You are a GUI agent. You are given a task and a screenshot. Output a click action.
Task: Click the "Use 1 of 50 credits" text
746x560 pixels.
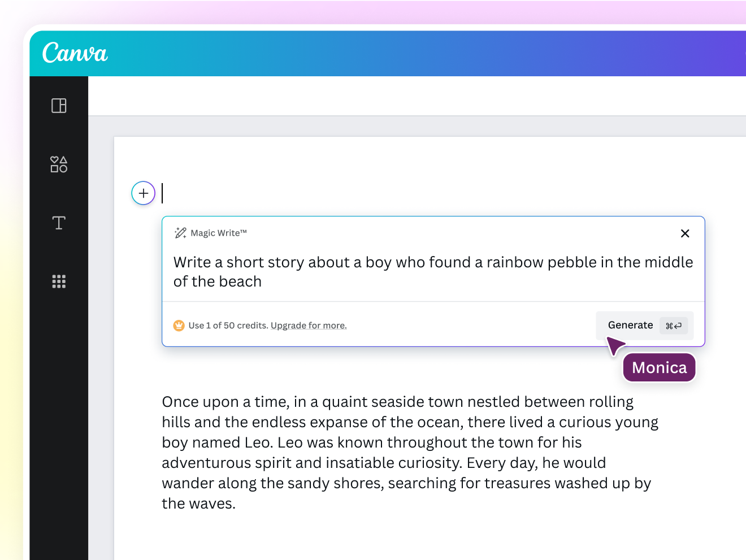(228, 325)
